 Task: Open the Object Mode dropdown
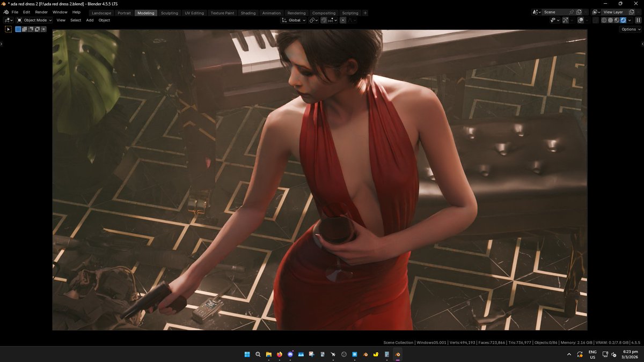click(34, 20)
